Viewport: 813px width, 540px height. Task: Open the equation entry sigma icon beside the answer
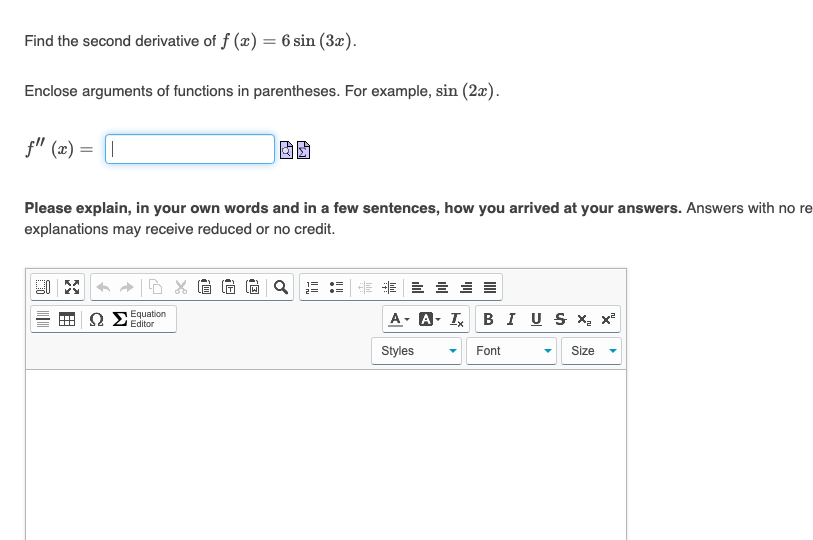click(x=303, y=150)
